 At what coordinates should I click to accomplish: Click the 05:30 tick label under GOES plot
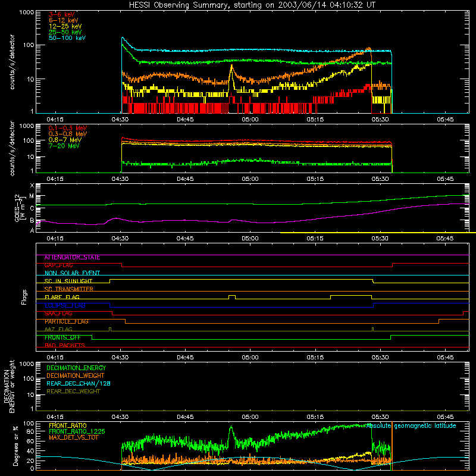(380, 239)
